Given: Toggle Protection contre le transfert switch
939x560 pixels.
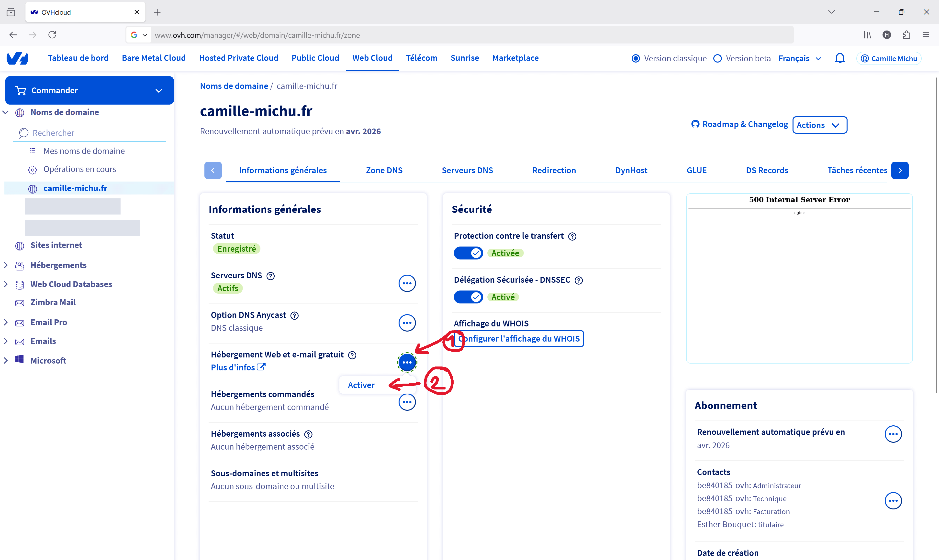Looking at the screenshot, I should pos(468,253).
